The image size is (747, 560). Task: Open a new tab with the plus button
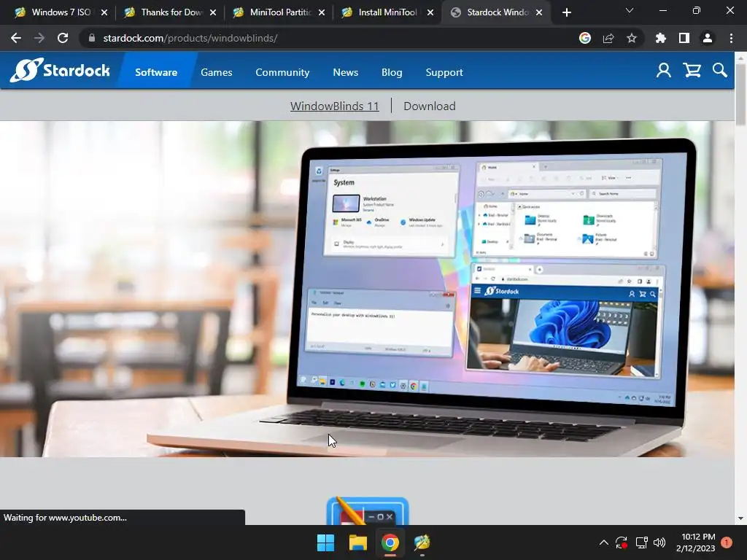click(566, 12)
